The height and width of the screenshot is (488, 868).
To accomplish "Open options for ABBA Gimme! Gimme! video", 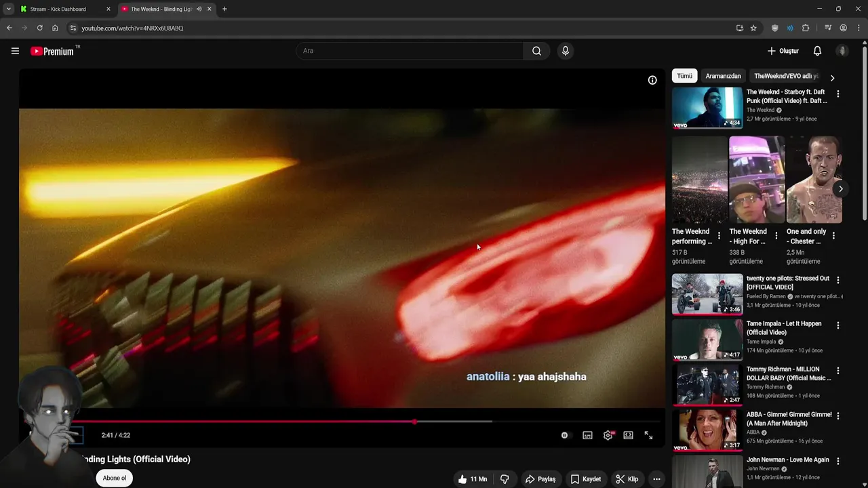I will (x=838, y=415).
